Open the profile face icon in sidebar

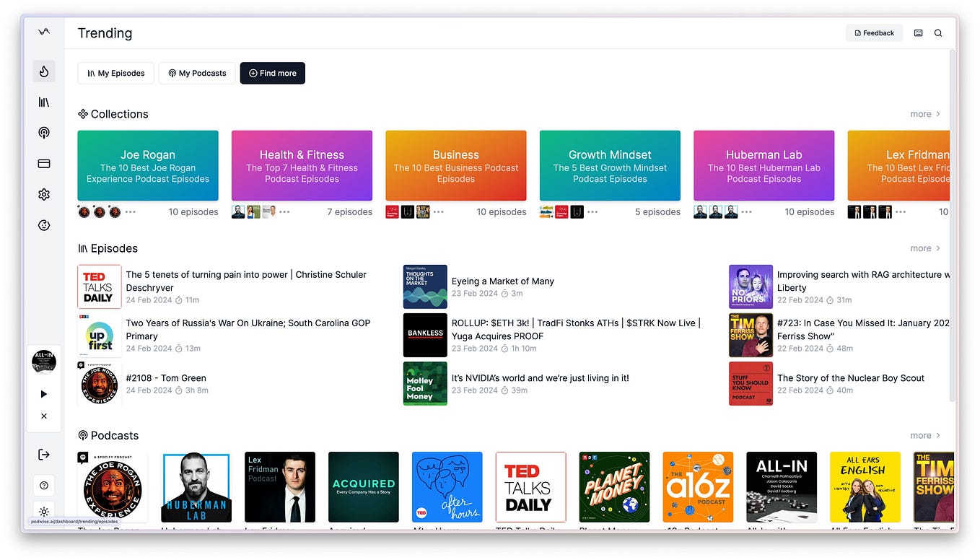(x=44, y=224)
